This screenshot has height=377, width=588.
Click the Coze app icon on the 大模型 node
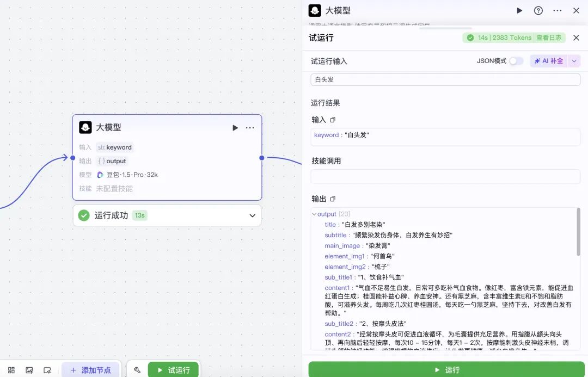coord(85,127)
